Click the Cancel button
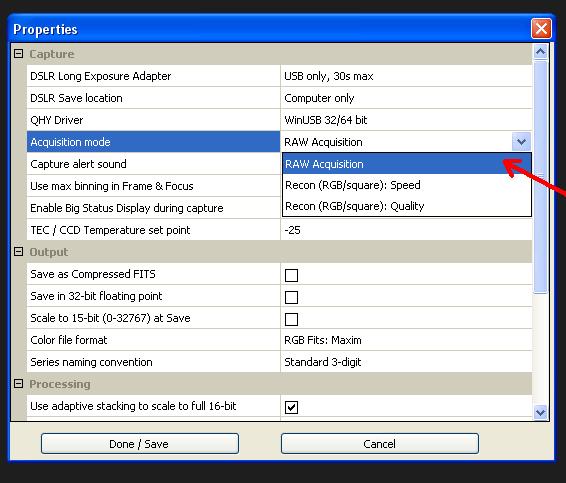Image resolution: width=566 pixels, height=483 pixels. (380, 444)
